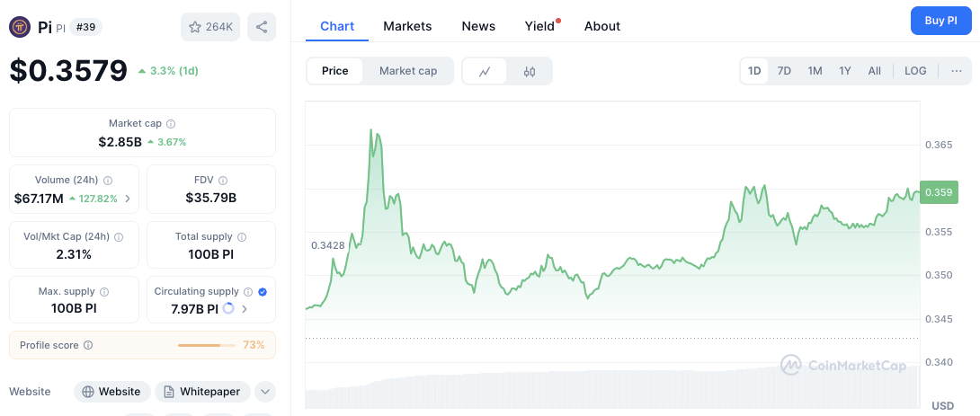Expand more website links dropdown arrow
Image resolution: width=980 pixels, height=416 pixels.
click(x=265, y=392)
